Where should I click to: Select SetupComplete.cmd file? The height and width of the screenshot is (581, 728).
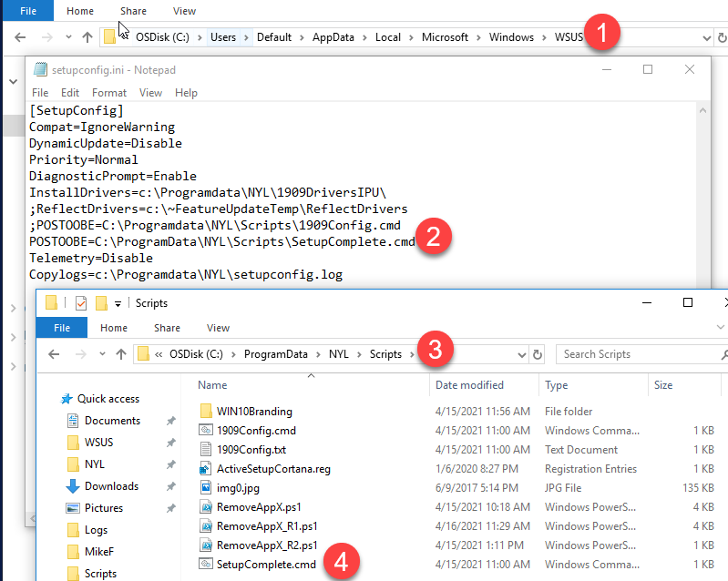[266, 565]
